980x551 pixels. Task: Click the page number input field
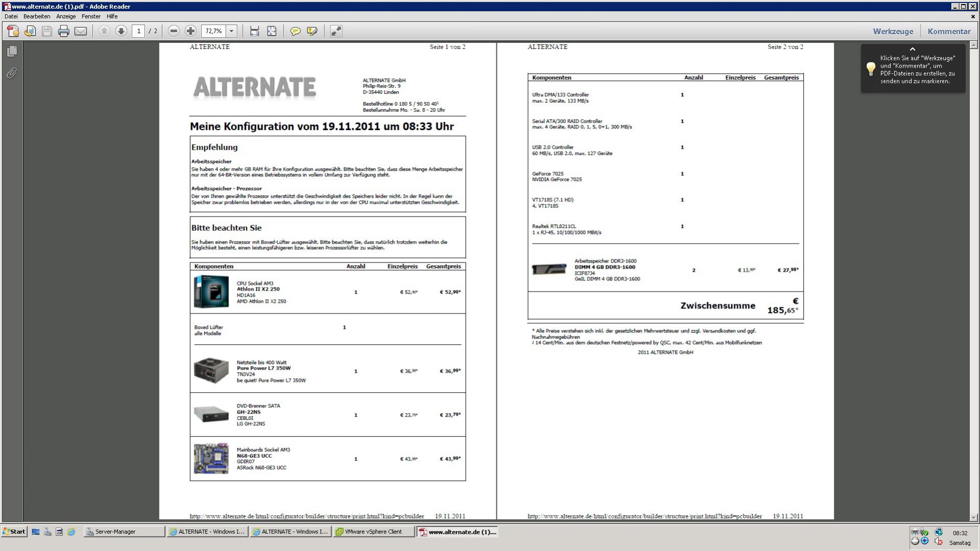point(138,31)
